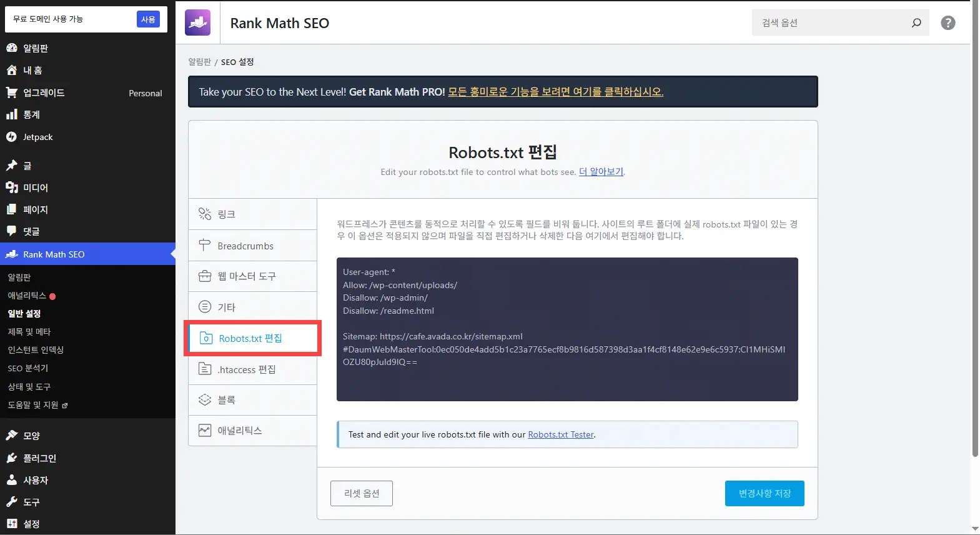This screenshot has height=535, width=980.
Task: Click the Jetpack icon in sidebar
Action: [12, 137]
